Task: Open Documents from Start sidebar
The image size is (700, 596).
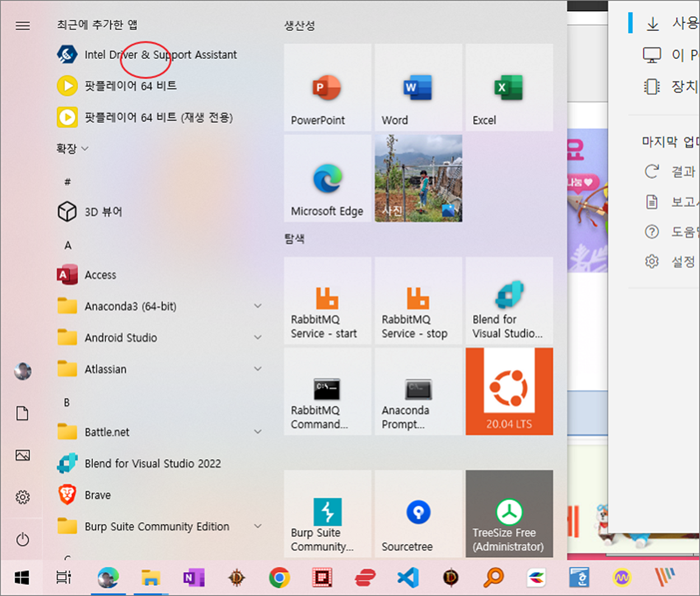Action: pyautogui.click(x=22, y=413)
